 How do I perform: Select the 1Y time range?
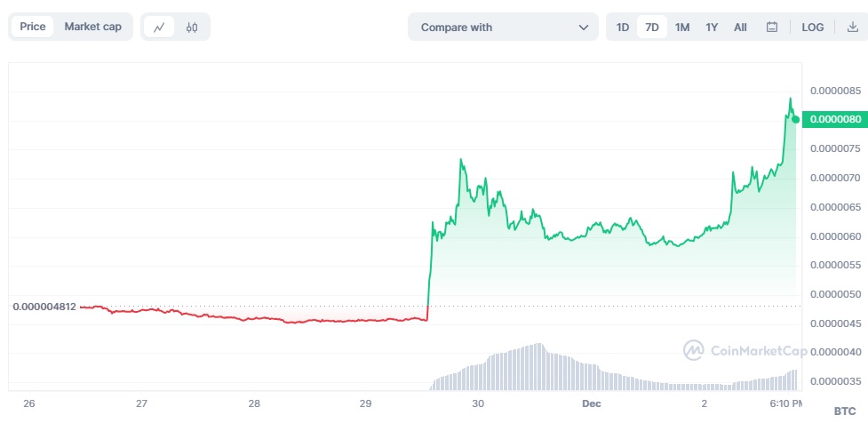pos(712,28)
